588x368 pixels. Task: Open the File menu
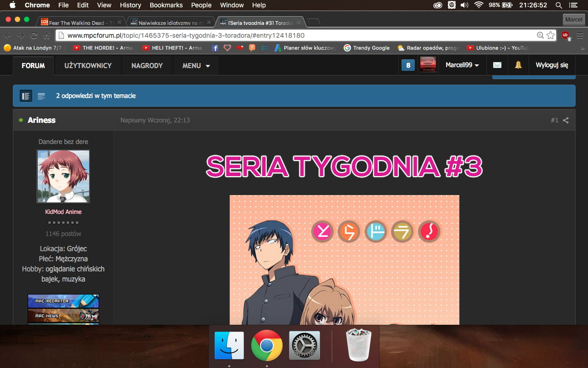(63, 5)
